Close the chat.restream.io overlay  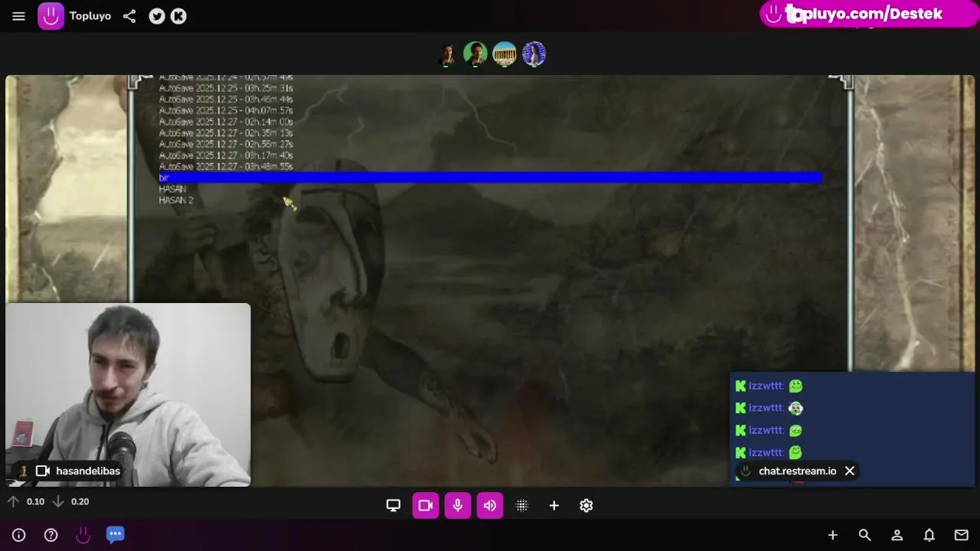click(x=849, y=471)
